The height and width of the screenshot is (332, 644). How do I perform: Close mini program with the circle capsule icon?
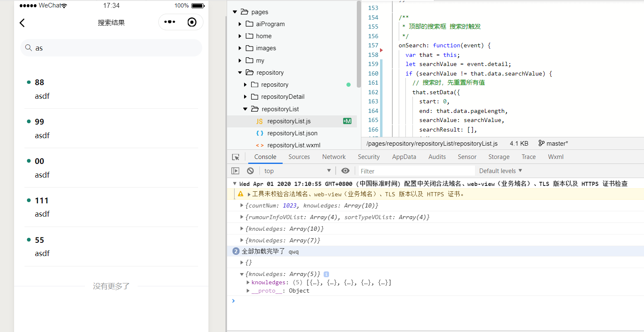tap(192, 22)
